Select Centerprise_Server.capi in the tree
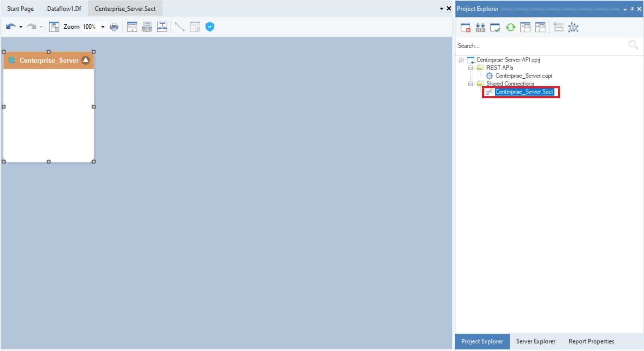This screenshot has width=644, height=351. (524, 76)
